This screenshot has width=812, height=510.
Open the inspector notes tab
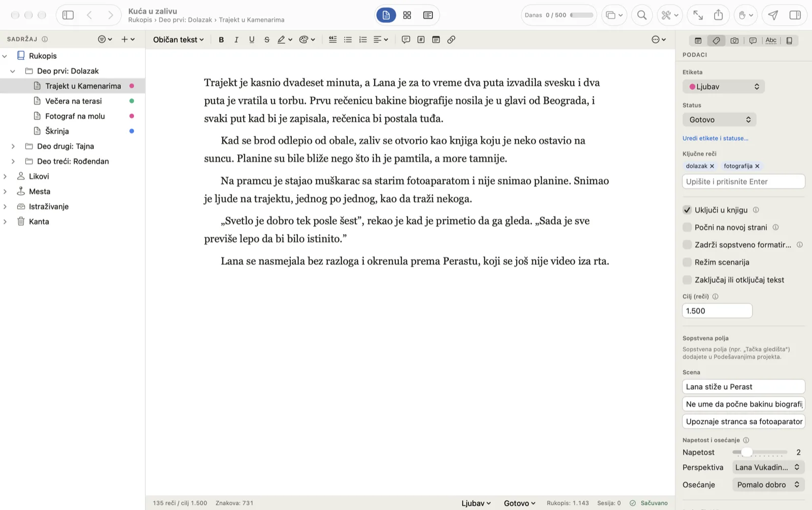click(x=698, y=41)
